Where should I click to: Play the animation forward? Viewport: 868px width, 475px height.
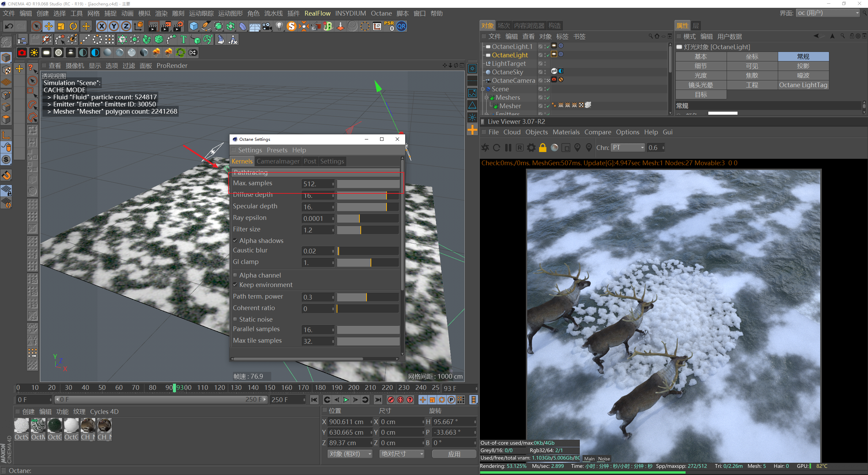(346, 400)
